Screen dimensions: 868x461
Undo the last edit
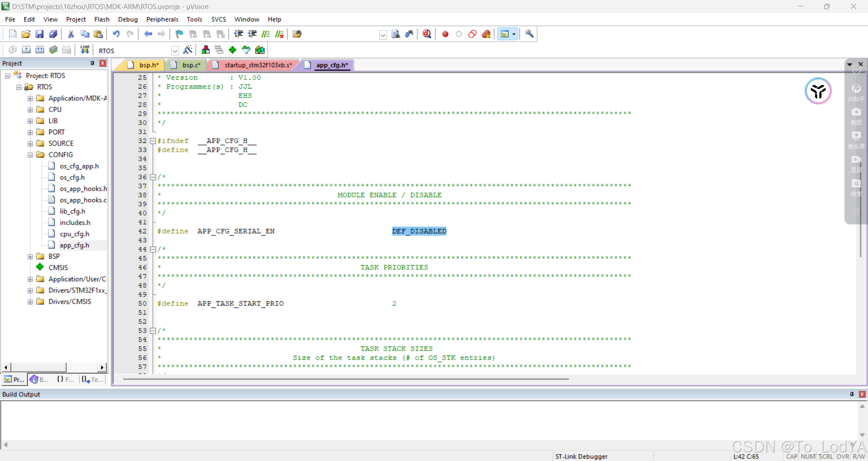coord(116,34)
